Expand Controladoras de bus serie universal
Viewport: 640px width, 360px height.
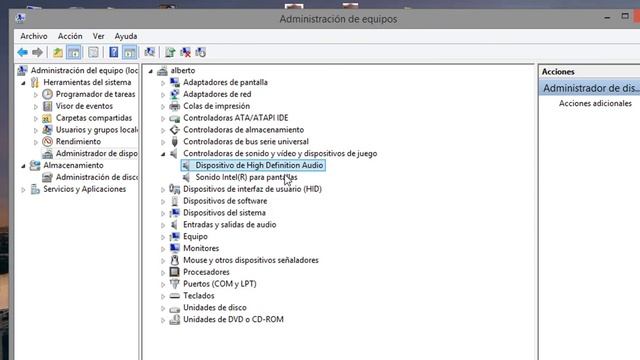(x=163, y=142)
